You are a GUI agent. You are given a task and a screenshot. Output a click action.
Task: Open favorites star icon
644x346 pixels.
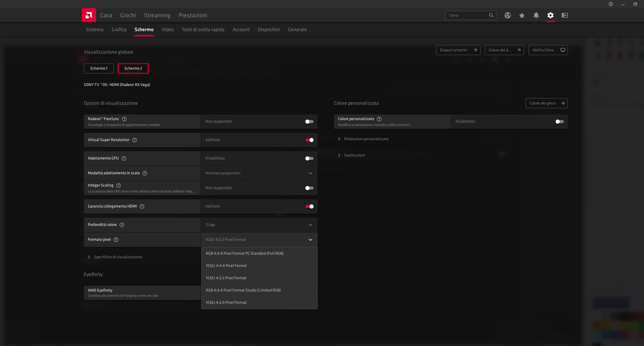[x=522, y=15]
